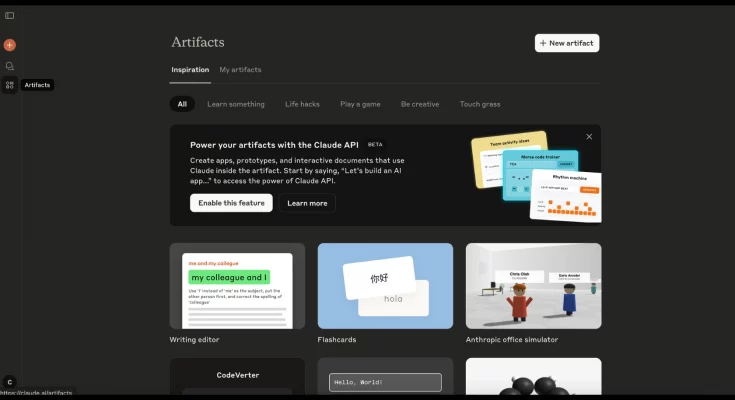The height and width of the screenshot is (400, 735).
Task: Open the black spheres artifact card
Action: [533, 377]
